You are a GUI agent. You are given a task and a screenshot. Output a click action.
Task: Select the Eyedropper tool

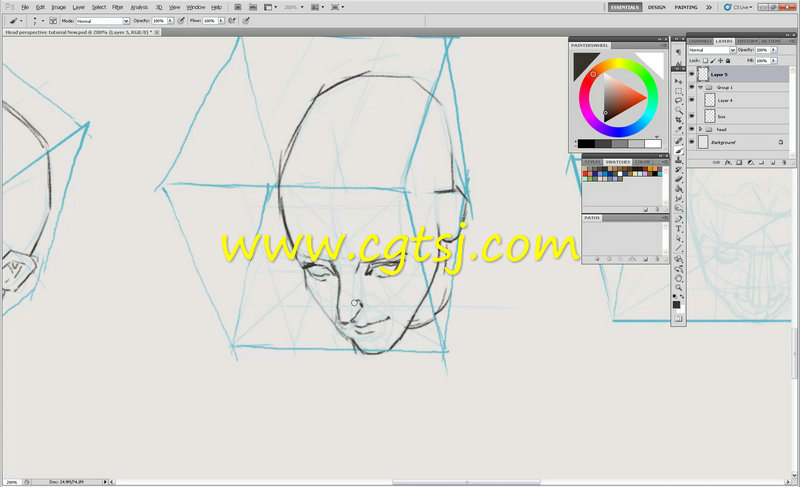(678, 130)
